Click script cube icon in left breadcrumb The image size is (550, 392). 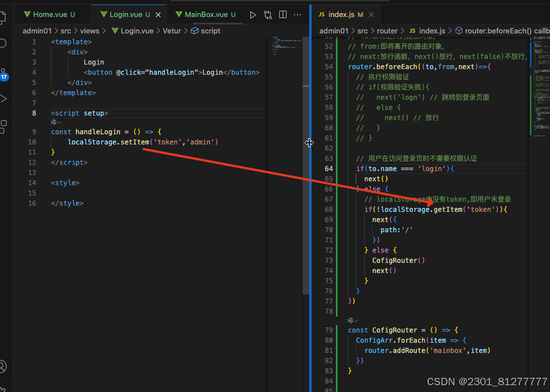click(x=195, y=31)
